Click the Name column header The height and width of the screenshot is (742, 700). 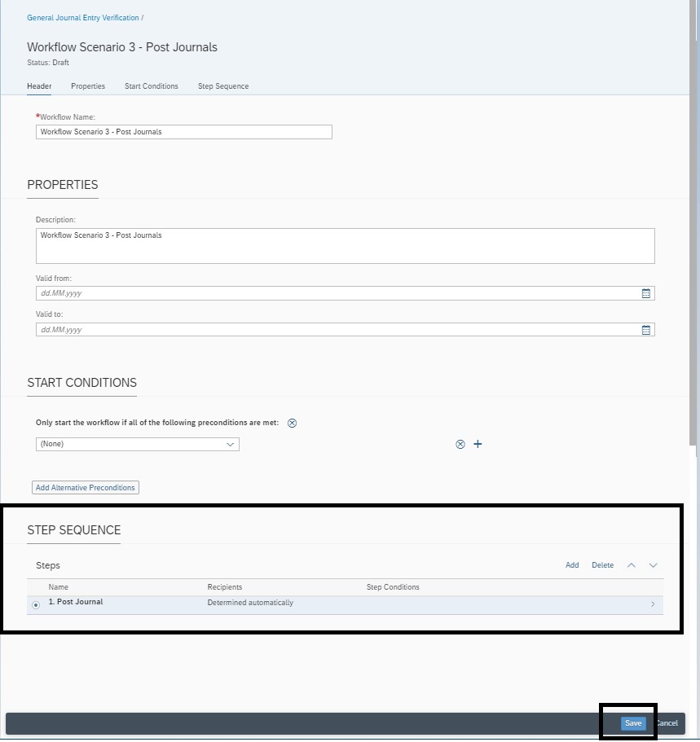tap(58, 586)
